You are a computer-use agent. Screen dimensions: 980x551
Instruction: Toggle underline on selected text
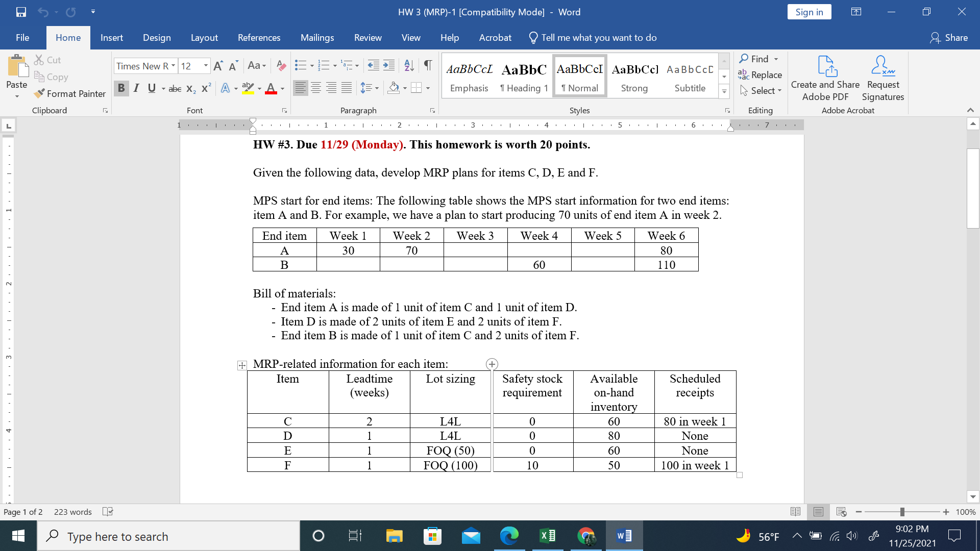click(x=151, y=88)
